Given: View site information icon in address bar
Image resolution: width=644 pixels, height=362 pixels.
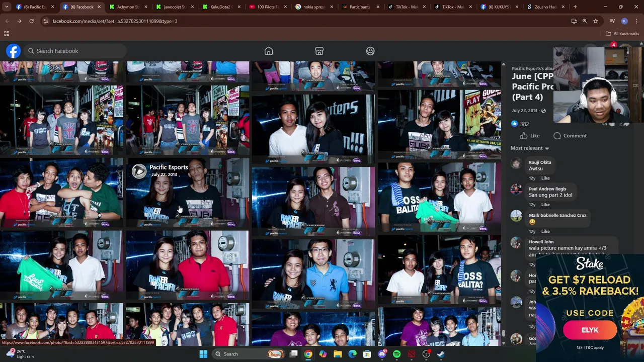Looking at the screenshot, I should click(46, 21).
